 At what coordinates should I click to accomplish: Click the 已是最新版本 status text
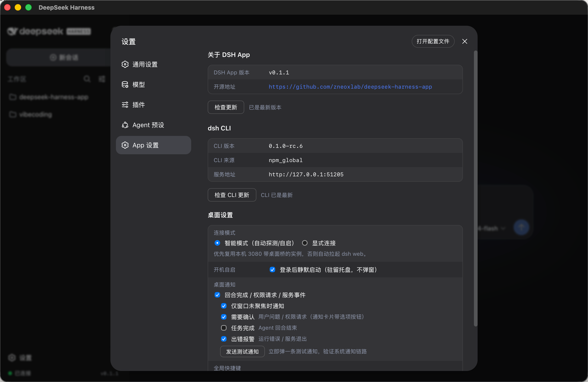click(265, 107)
